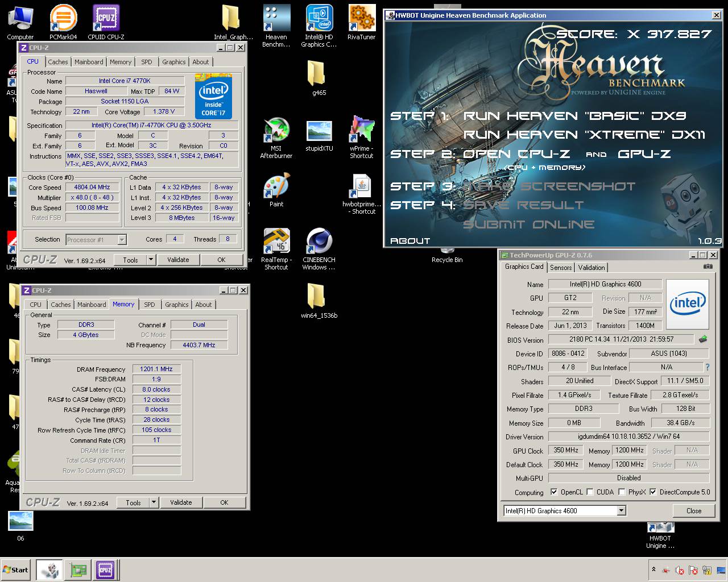
Task: Switch to HWBOT Heaven taskbar button
Action: click(50, 569)
